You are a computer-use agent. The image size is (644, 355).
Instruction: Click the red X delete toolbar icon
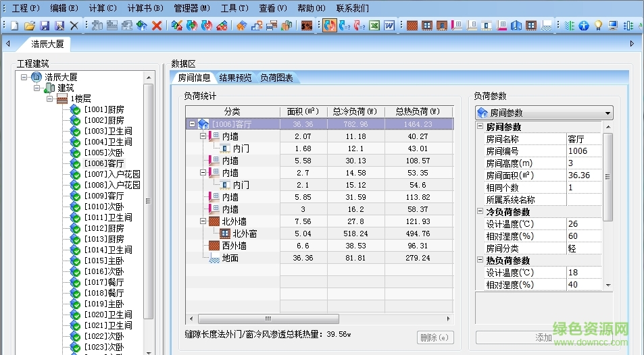point(157,26)
